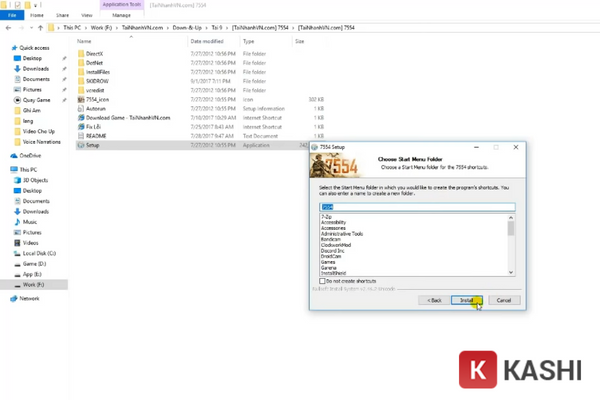Click the Setup application file icon
Screen dimensions: 600x400
click(80, 144)
